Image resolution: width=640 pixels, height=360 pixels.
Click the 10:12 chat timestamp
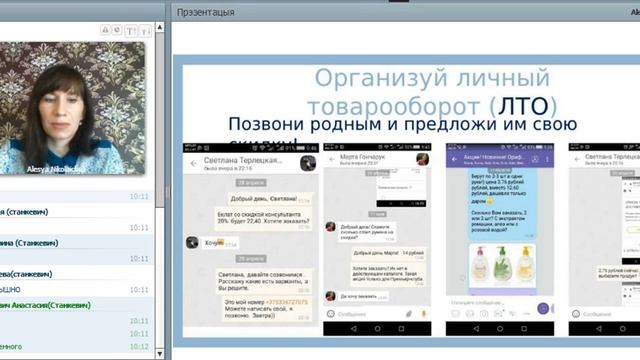coord(139,347)
